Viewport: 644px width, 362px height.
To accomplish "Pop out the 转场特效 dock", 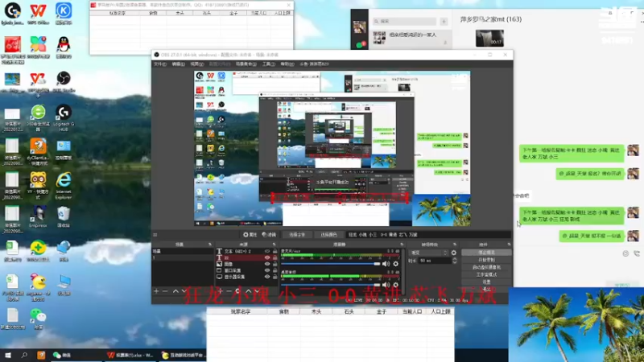I will [455, 245].
